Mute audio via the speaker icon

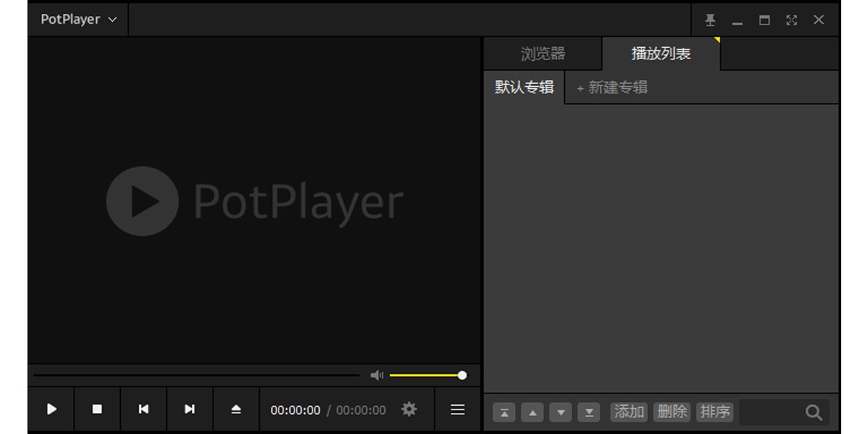376,375
